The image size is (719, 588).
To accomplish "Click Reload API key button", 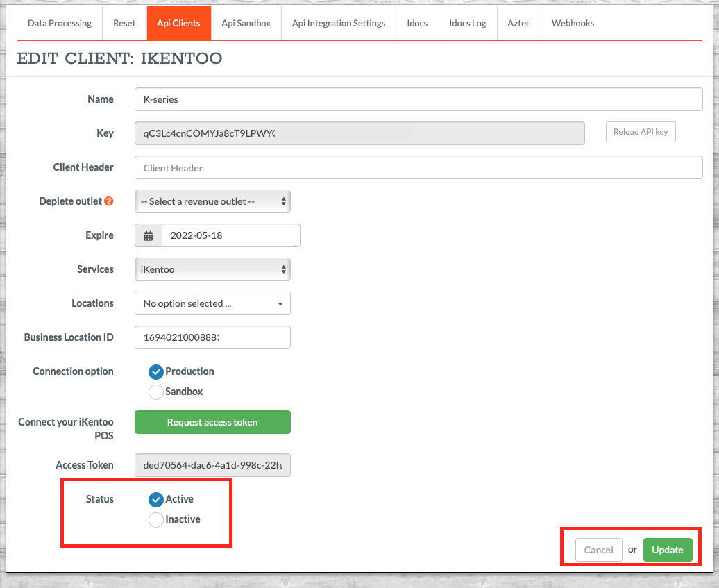I will pos(640,132).
